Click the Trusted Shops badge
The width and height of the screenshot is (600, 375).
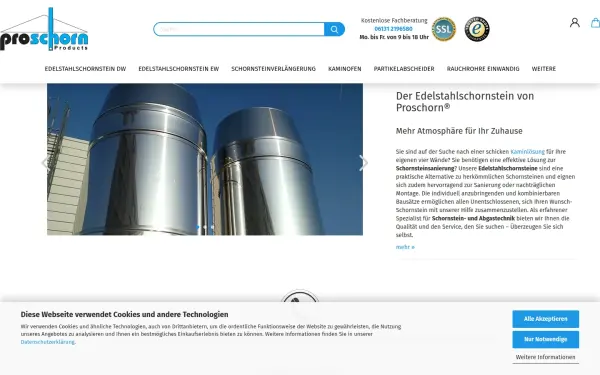point(477,29)
